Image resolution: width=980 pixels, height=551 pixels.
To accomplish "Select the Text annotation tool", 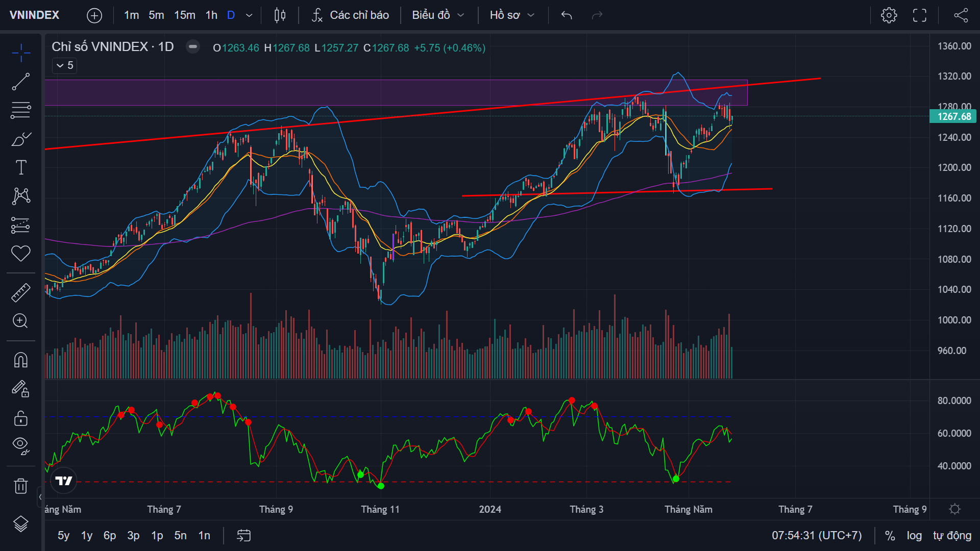I will point(21,167).
